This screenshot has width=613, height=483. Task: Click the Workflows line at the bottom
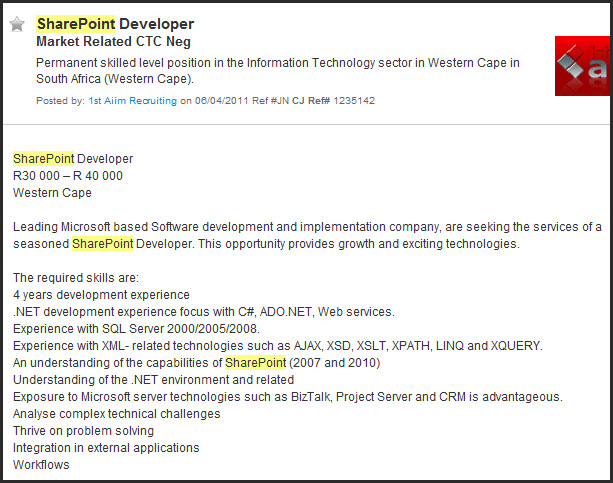tap(41, 465)
